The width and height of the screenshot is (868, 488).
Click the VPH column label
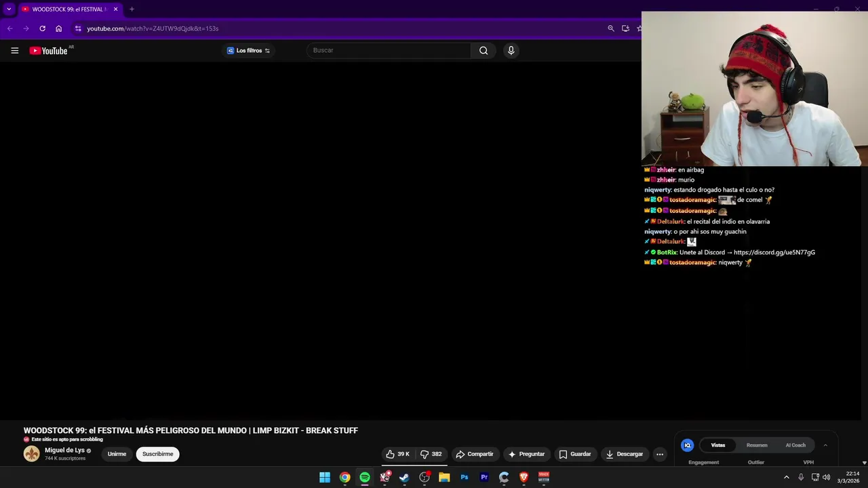808,462
